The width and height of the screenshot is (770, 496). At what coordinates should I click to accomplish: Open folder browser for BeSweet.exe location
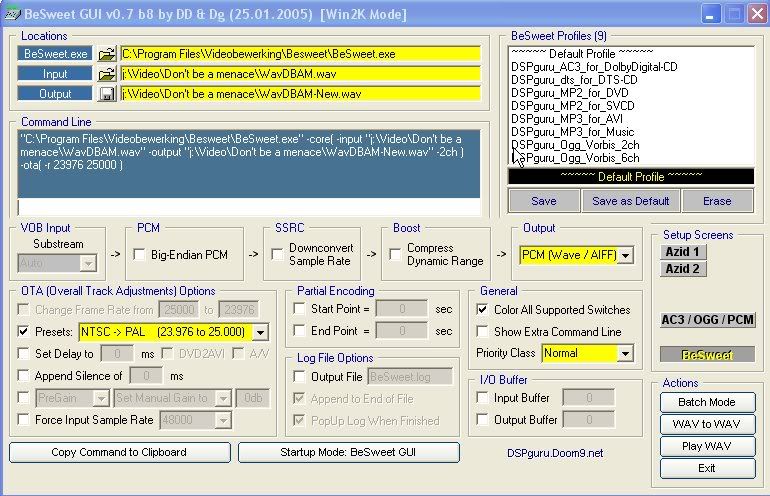(x=107, y=54)
